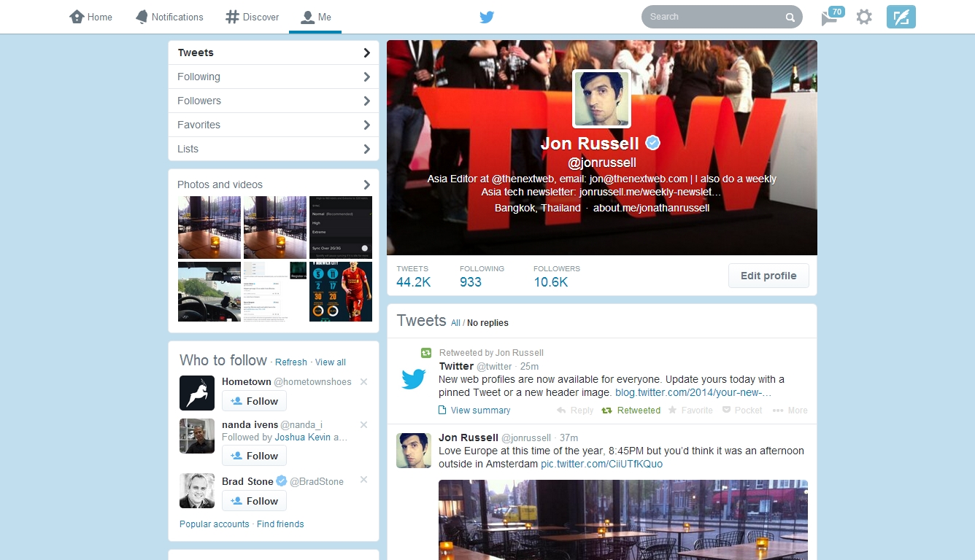Click View all in Who to follow
Screen dimensions: 975x560
pos(331,362)
